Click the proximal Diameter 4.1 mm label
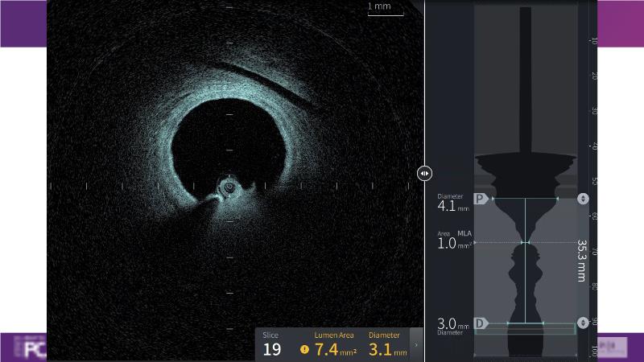The height and width of the screenshot is (362, 644). 452,205
